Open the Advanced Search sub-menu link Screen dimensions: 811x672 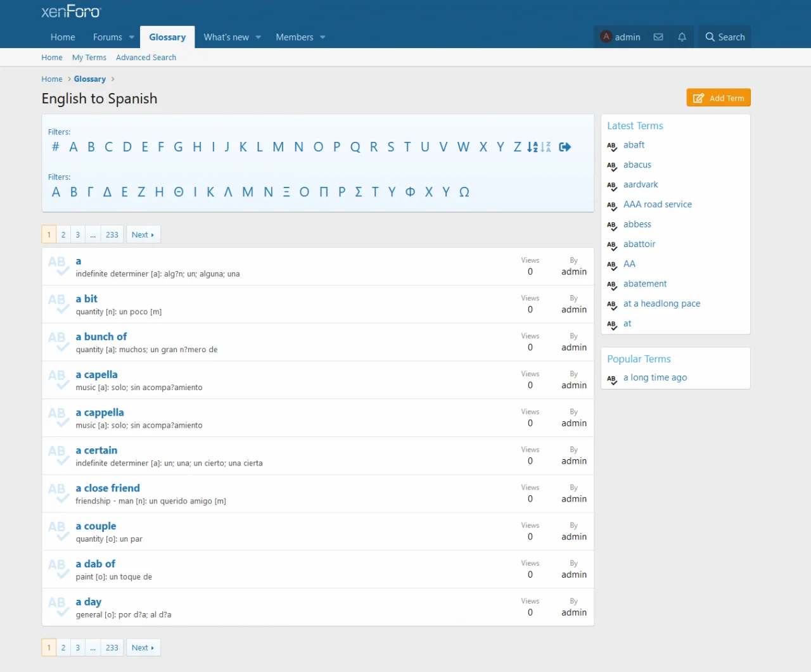[146, 58]
